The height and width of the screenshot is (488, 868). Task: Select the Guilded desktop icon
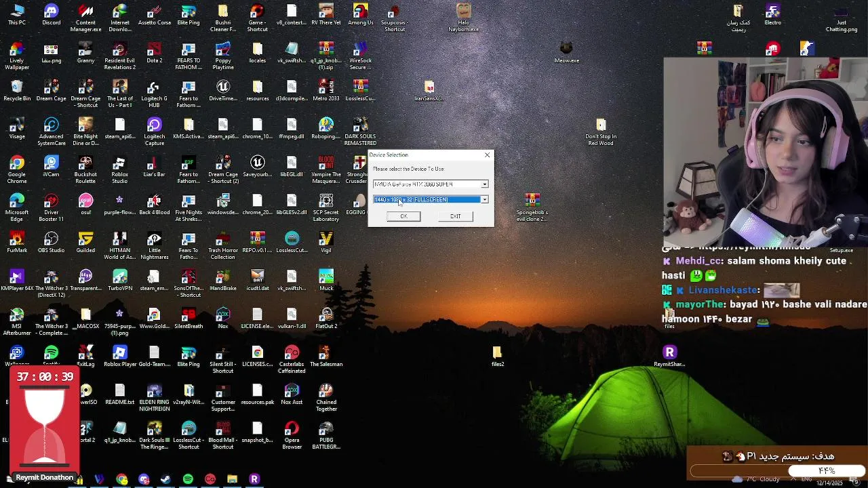pos(85,243)
